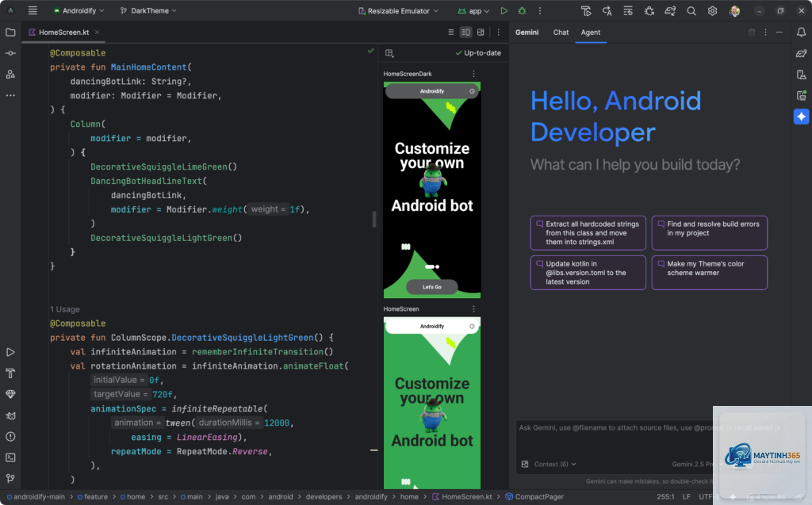Open the Project tool window folder icon

click(10, 33)
